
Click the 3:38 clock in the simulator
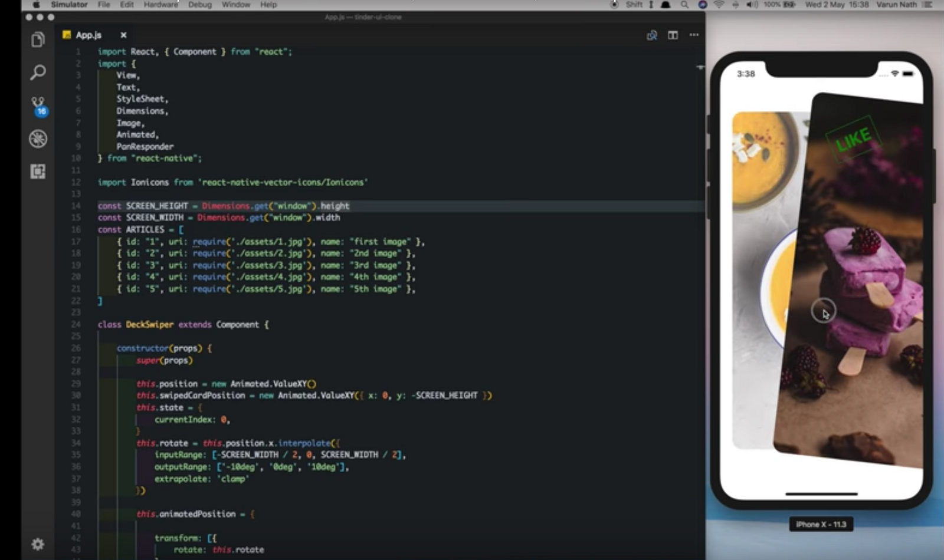coord(746,74)
